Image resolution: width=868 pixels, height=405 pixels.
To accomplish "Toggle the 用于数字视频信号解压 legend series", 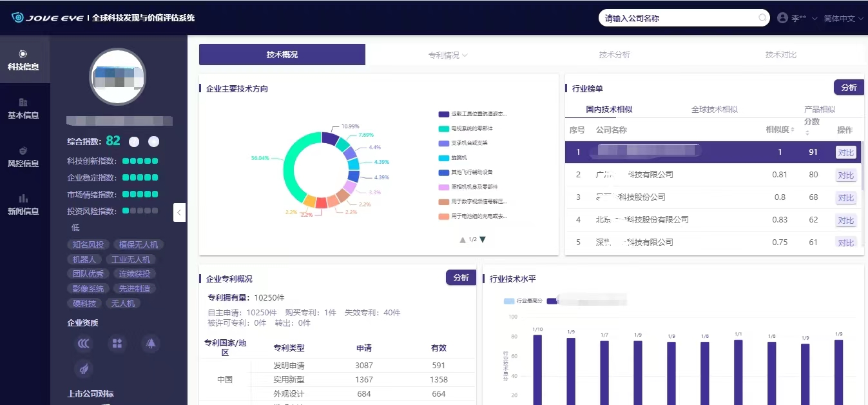I will pyautogui.click(x=472, y=202).
